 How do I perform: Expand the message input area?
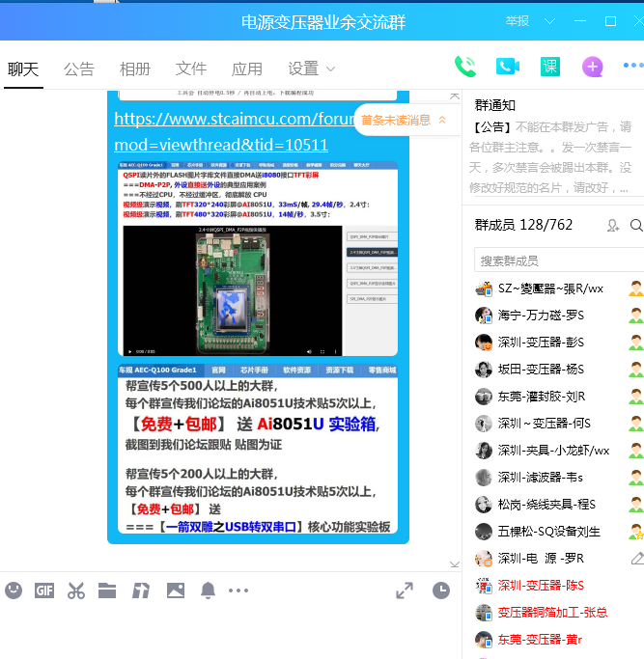tap(405, 590)
